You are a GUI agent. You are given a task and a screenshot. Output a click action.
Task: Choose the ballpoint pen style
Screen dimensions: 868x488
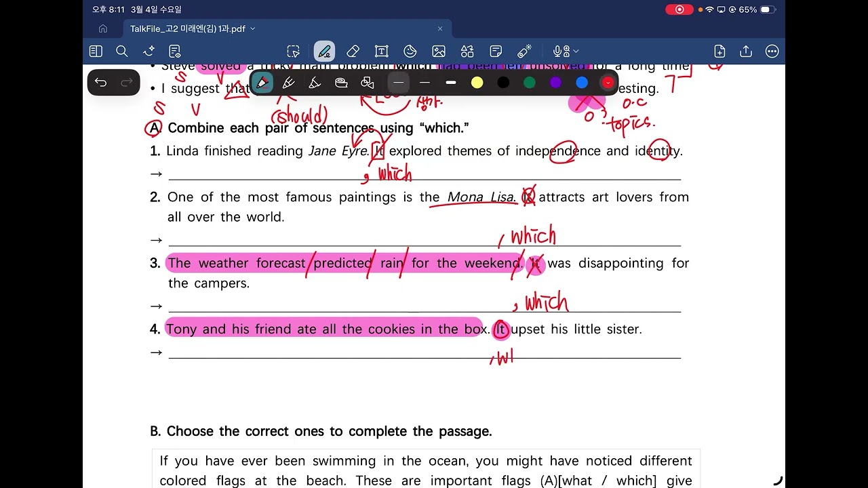pyautogui.click(x=262, y=83)
